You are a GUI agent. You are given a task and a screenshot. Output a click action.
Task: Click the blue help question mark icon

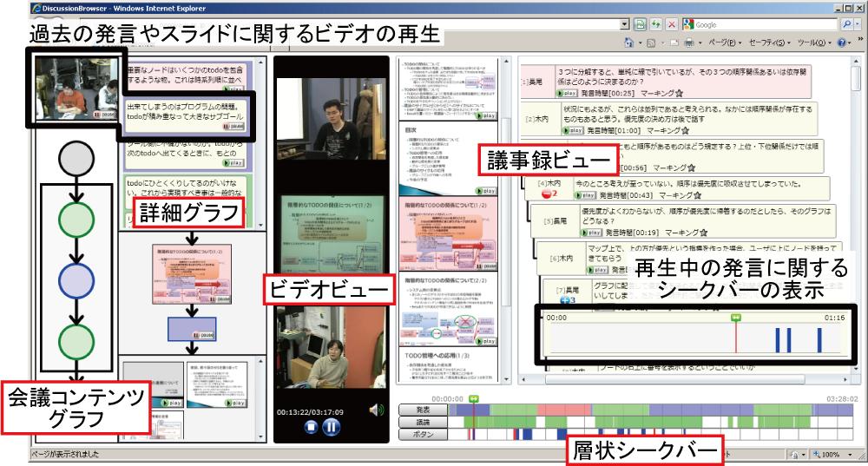[842, 43]
